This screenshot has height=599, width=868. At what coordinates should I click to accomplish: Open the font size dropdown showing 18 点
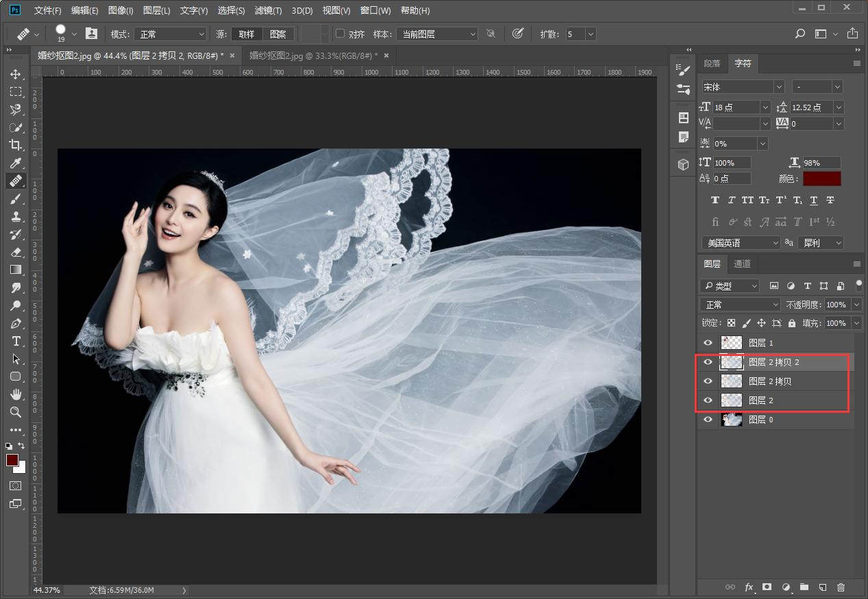(765, 107)
